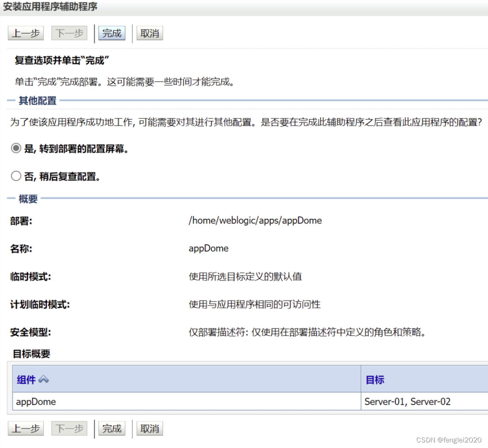Select the appDome row in 目标概要 table

point(35,402)
